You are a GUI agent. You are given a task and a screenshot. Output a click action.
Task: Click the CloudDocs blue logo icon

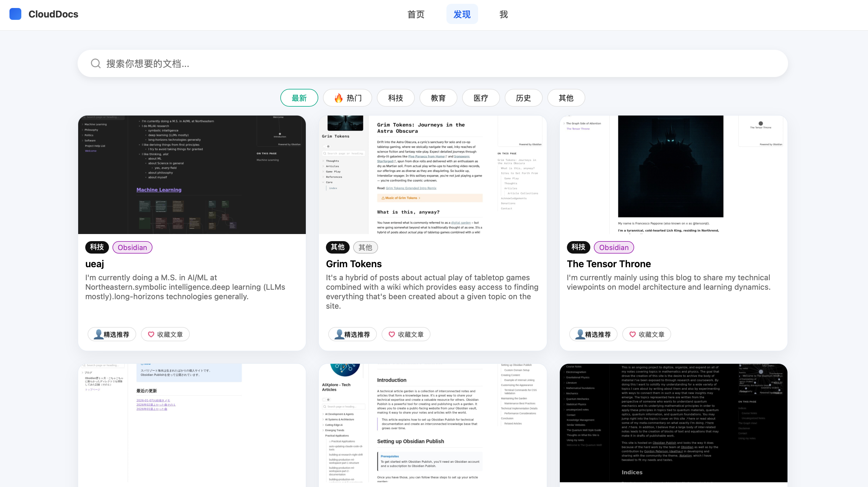[x=15, y=14]
